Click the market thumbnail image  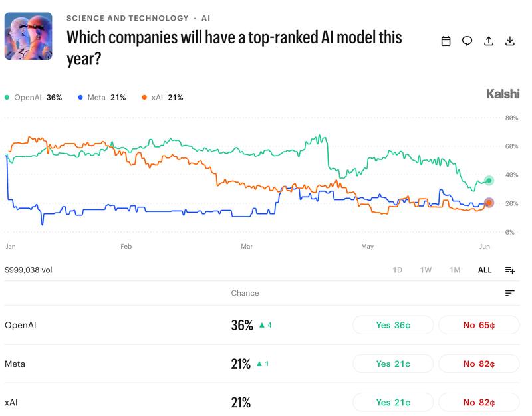(29, 36)
